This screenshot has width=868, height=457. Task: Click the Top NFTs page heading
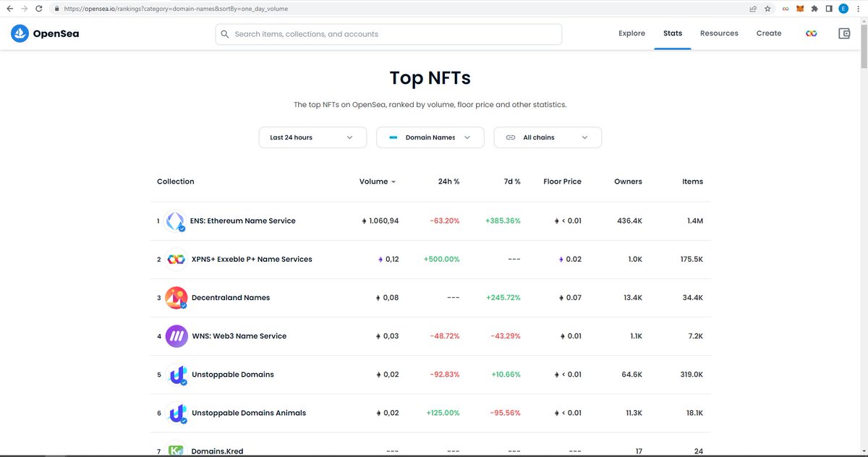[x=430, y=78]
